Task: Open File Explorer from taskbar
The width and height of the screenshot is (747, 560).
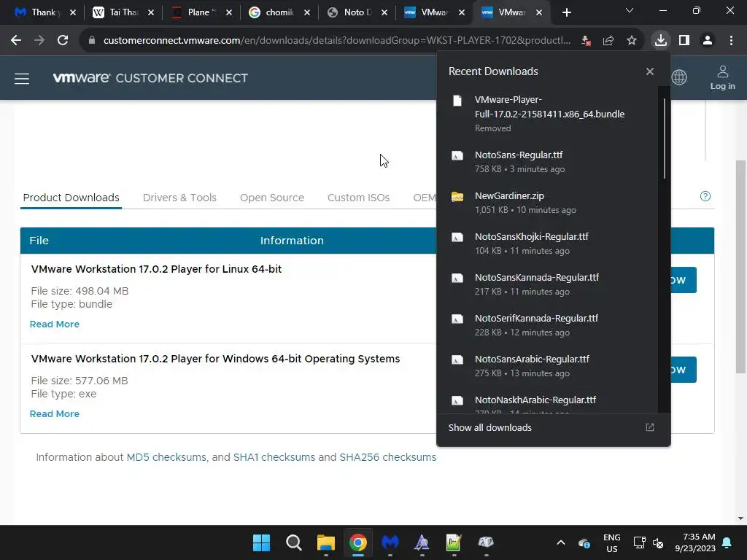Action: pos(326,542)
